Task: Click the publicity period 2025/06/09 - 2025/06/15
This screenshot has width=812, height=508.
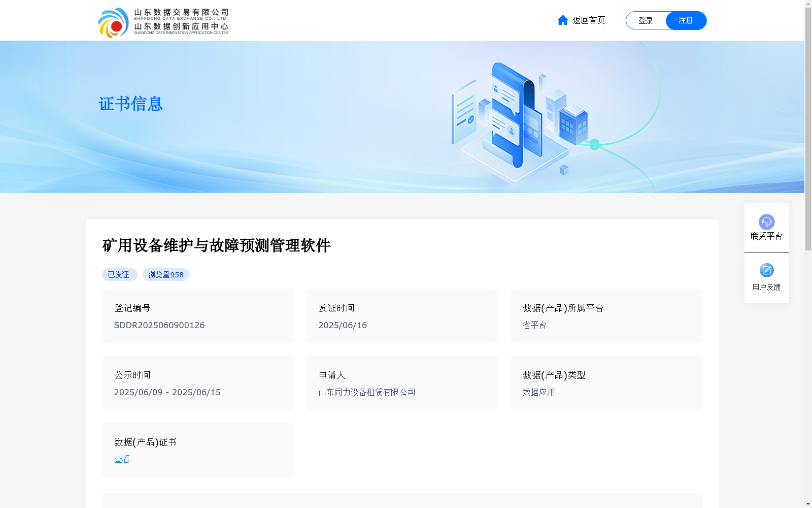Action: pos(167,392)
